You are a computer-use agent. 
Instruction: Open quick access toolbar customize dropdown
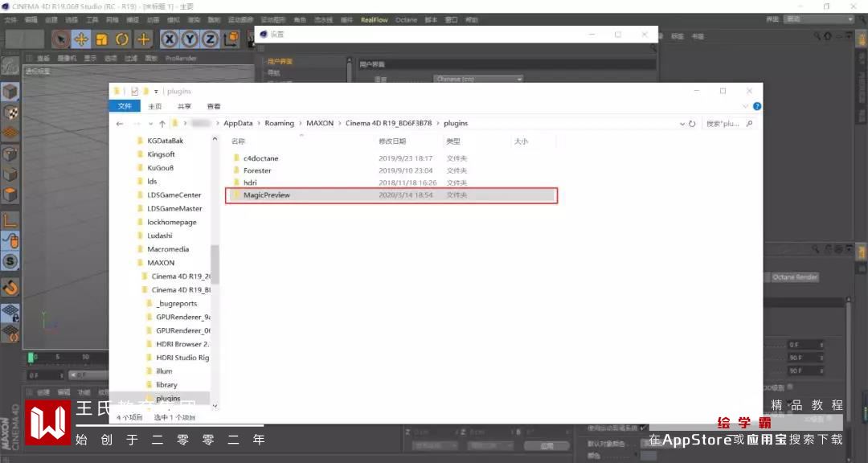click(156, 92)
